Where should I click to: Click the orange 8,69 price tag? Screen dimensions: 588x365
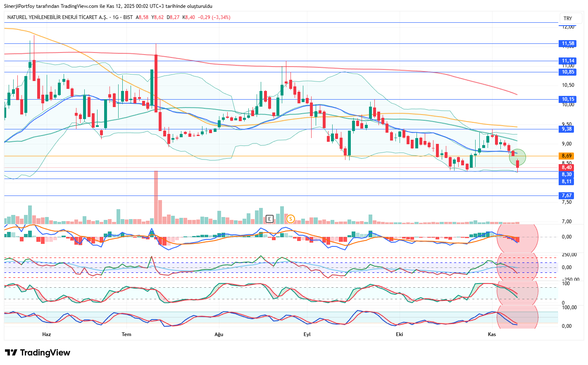(567, 156)
